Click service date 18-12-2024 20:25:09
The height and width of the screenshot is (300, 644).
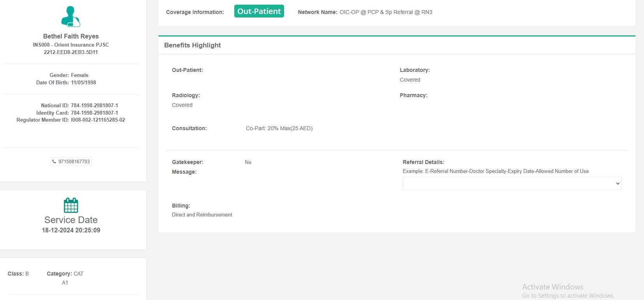[71, 230]
